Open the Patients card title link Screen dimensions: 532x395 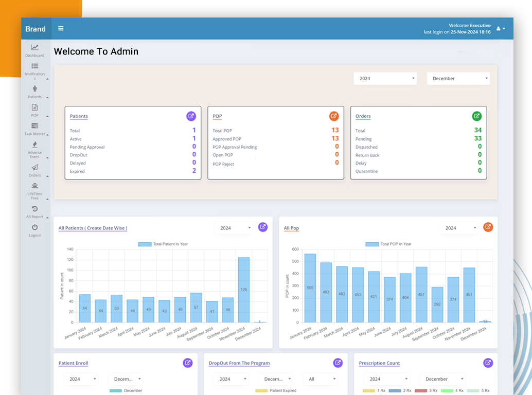(x=79, y=116)
